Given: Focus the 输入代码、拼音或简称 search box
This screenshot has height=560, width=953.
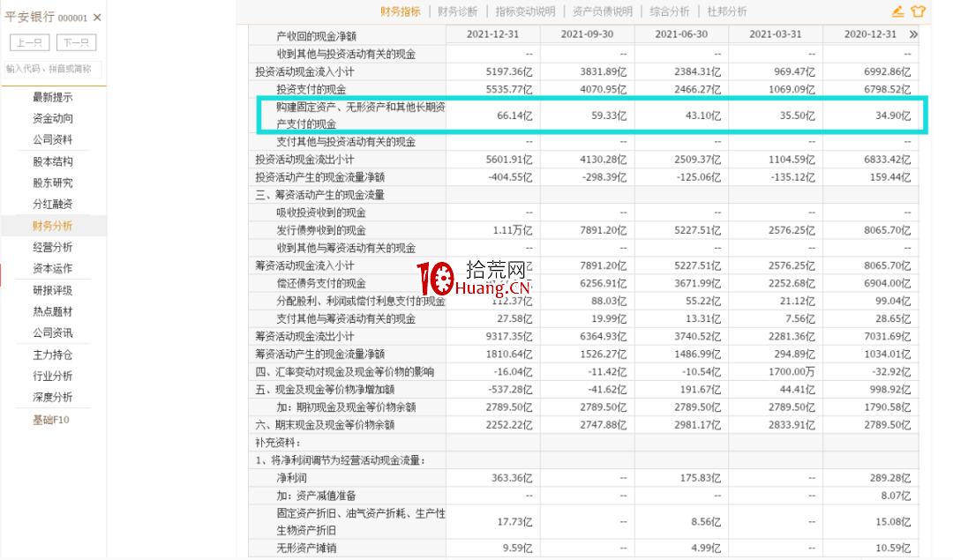Looking at the screenshot, I should [x=52, y=70].
